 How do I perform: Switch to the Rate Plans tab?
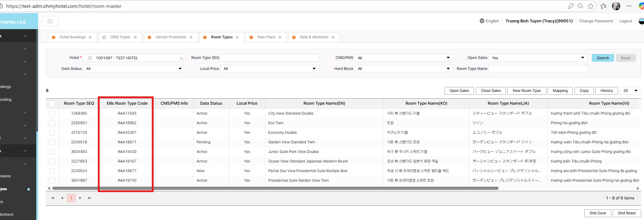[x=266, y=37]
